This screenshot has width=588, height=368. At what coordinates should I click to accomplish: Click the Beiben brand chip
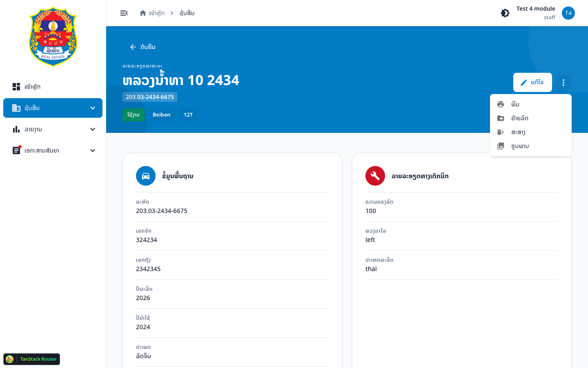pyautogui.click(x=161, y=115)
